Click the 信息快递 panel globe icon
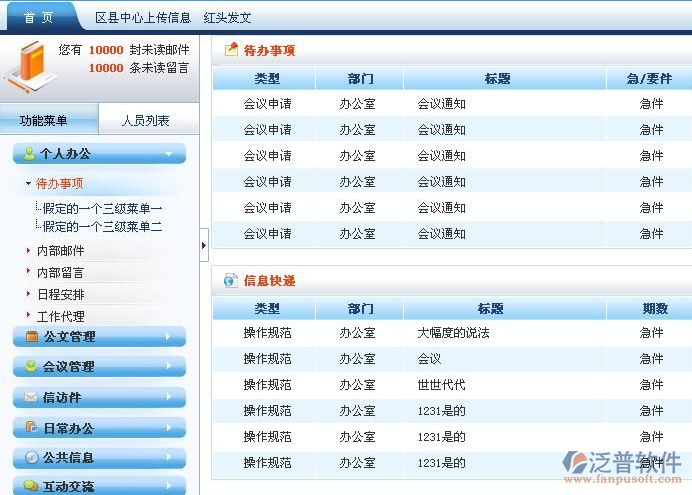The image size is (692, 495). click(x=231, y=281)
